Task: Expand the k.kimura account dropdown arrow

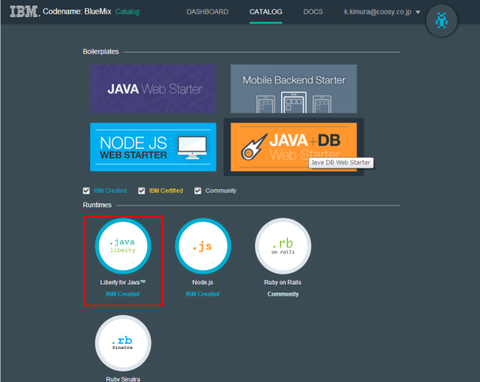Action: pyautogui.click(x=418, y=12)
